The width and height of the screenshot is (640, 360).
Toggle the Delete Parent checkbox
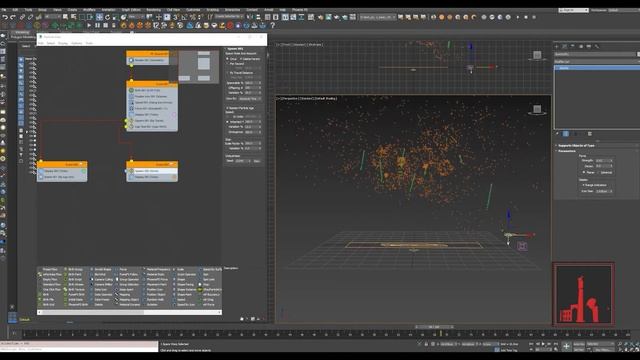point(241,59)
